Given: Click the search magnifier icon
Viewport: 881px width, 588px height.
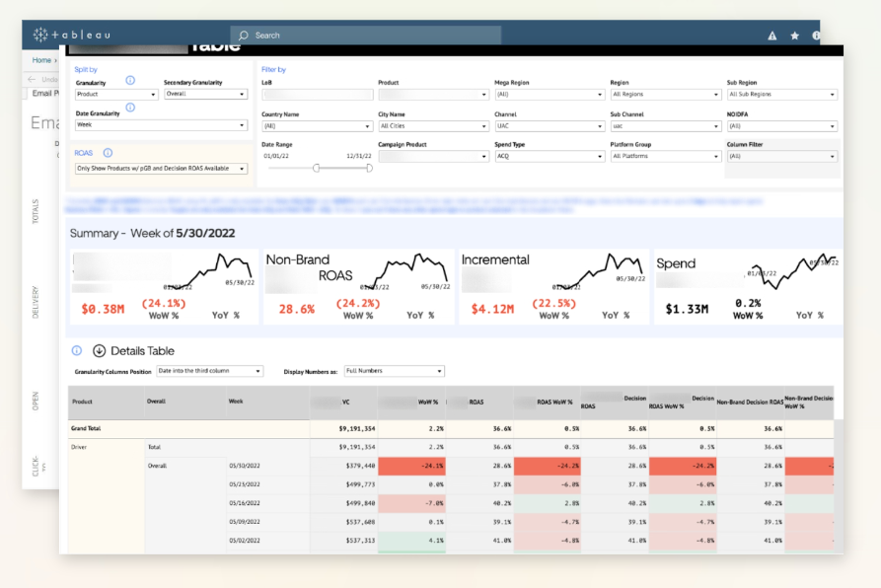Looking at the screenshot, I should click(x=244, y=36).
